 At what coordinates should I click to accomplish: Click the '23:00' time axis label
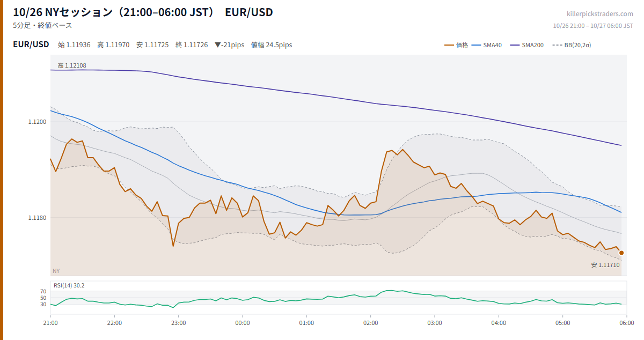pos(179,323)
